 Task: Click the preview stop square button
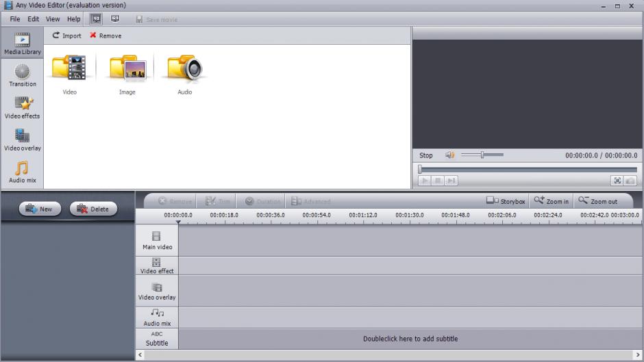click(x=438, y=181)
